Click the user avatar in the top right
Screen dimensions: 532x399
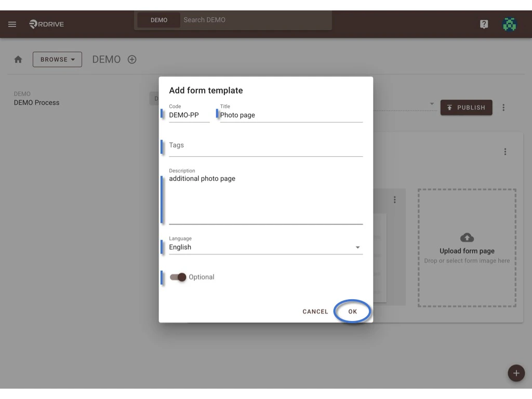click(510, 24)
